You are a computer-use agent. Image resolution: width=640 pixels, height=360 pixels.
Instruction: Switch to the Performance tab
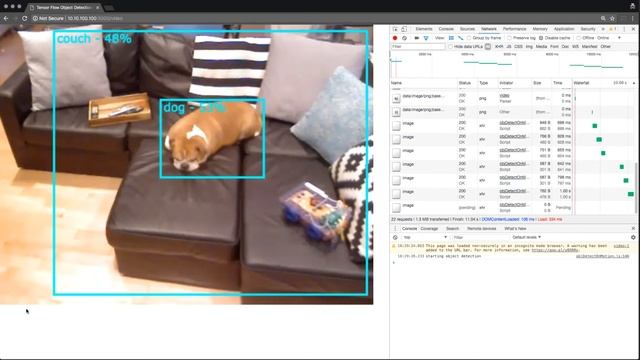click(x=514, y=29)
